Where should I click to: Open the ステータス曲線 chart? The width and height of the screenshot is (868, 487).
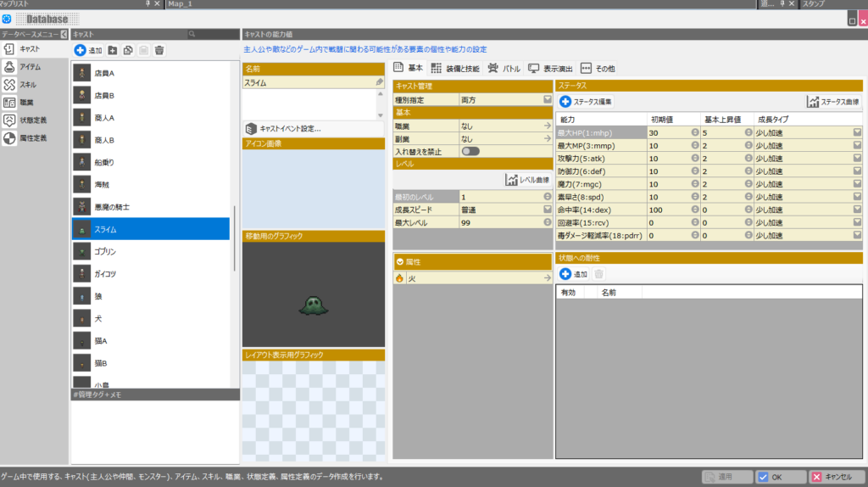pos(834,102)
